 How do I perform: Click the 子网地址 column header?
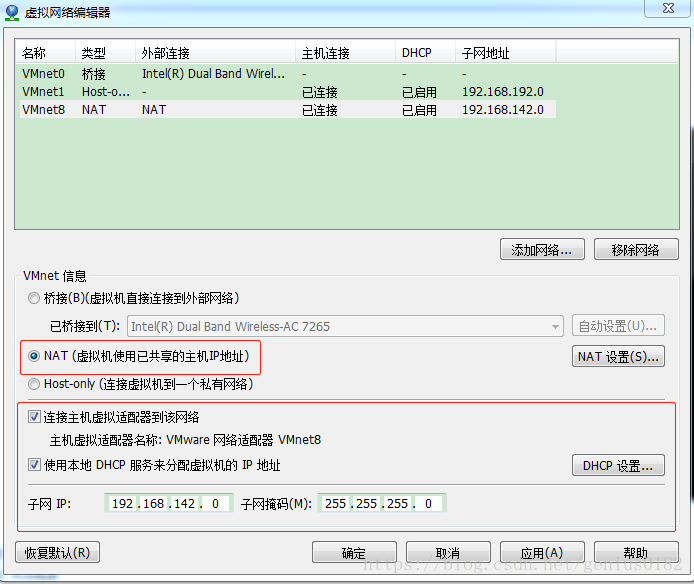[x=506, y=53]
